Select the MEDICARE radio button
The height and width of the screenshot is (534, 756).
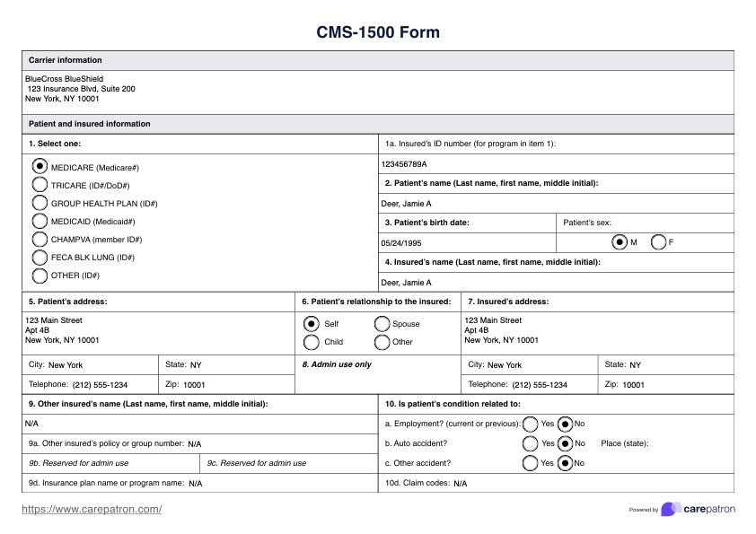click(x=40, y=166)
